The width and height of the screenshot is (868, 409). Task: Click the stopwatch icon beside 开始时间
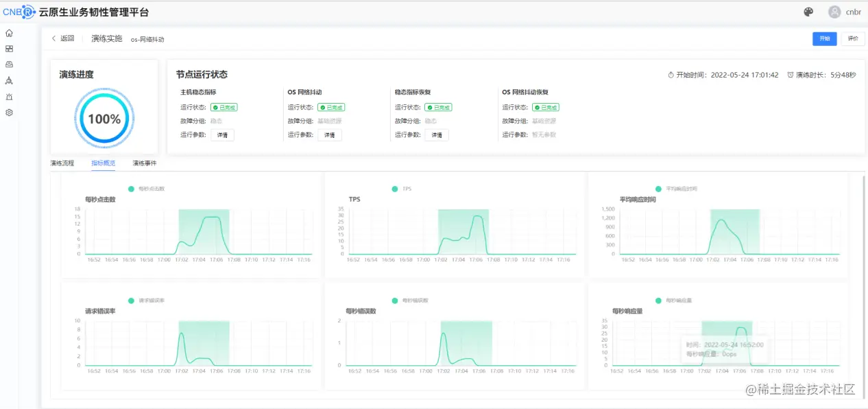tap(671, 75)
